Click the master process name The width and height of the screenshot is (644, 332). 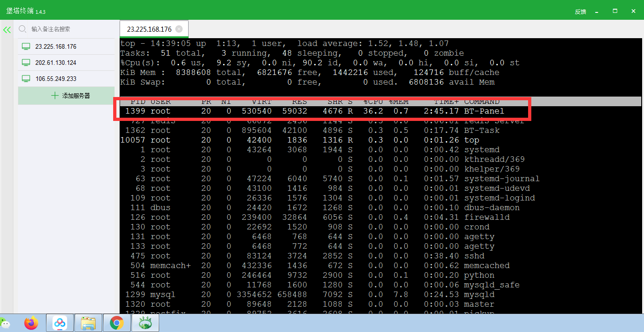(479, 304)
